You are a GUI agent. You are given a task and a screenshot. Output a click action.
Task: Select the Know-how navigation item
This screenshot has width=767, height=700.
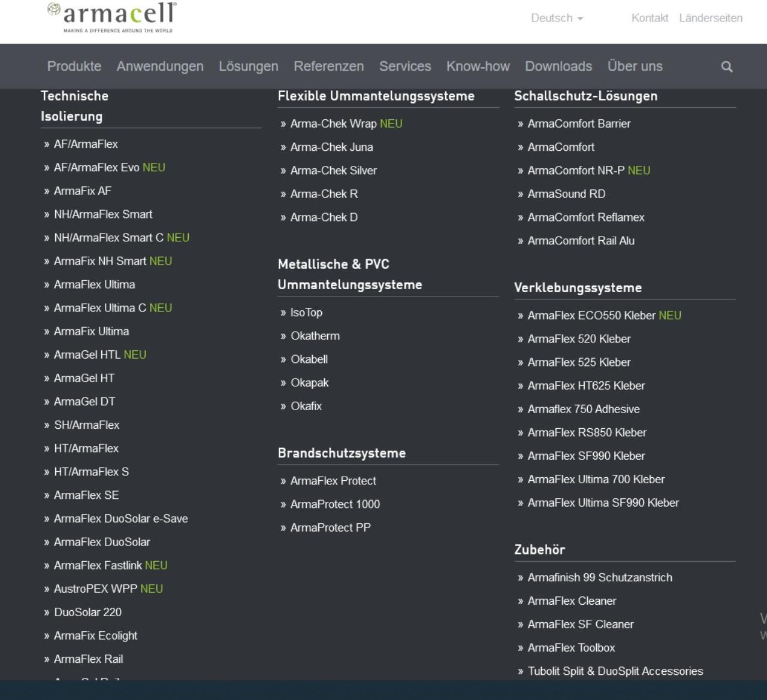[478, 66]
